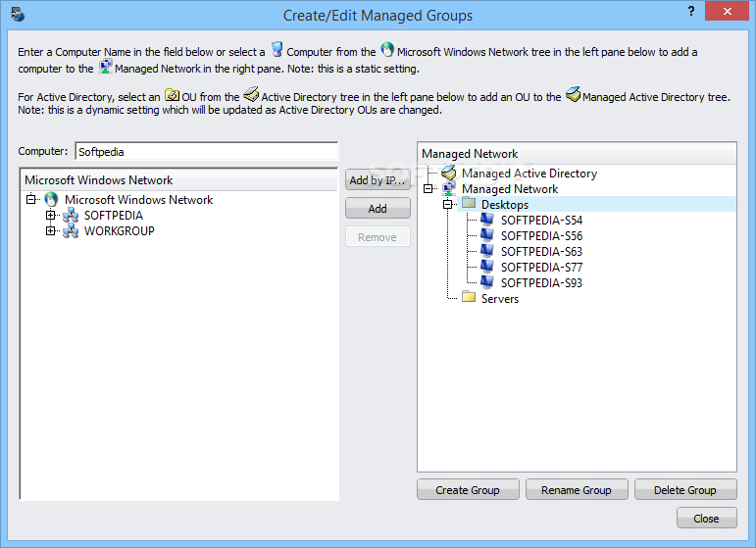Click the Desktops folder icon
This screenshot has height=548, width=756.
click(469, 203)
